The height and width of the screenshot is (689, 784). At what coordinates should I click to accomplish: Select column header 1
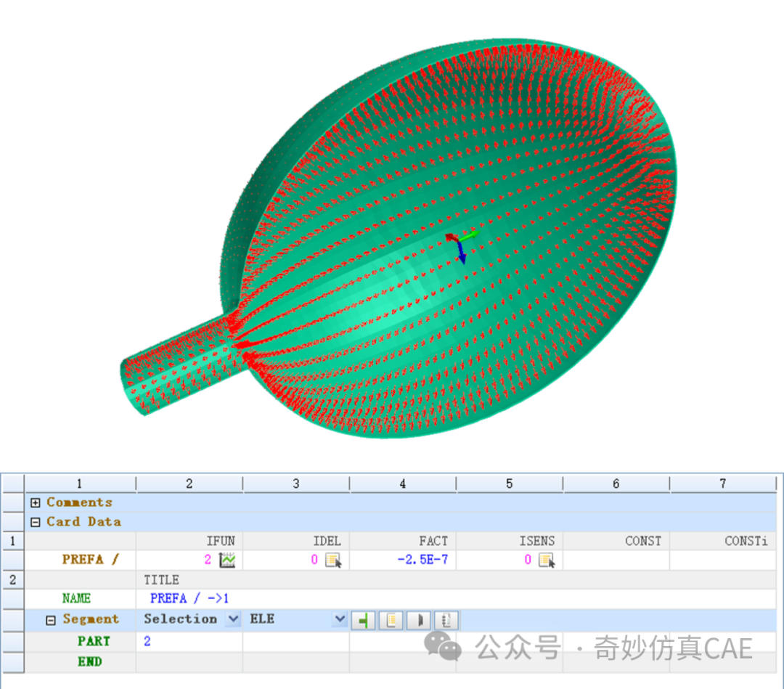tap(80, 484)
